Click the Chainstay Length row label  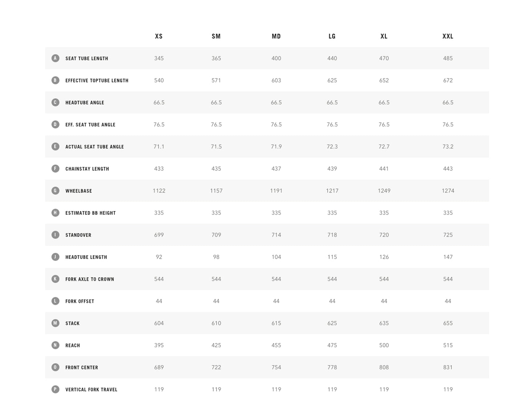coord(87,169)
